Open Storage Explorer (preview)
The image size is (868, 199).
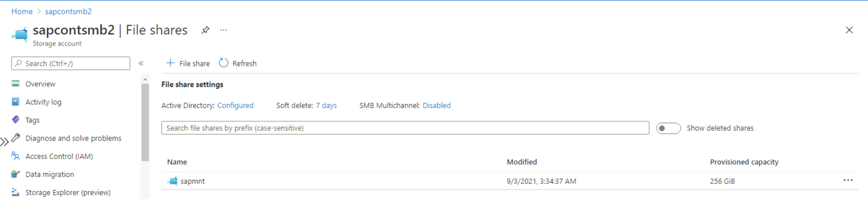[x=68, y=192]
